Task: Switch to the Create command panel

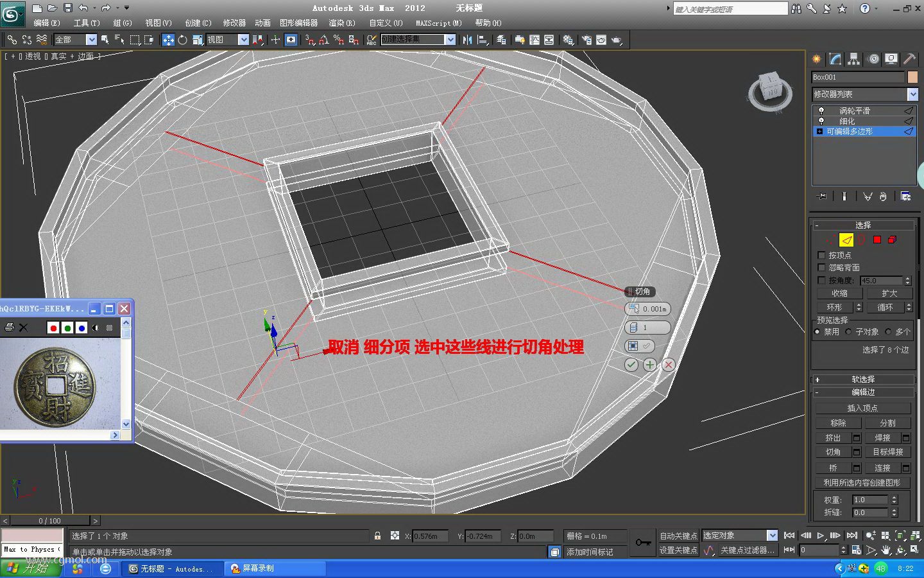Action: point(817,59)
